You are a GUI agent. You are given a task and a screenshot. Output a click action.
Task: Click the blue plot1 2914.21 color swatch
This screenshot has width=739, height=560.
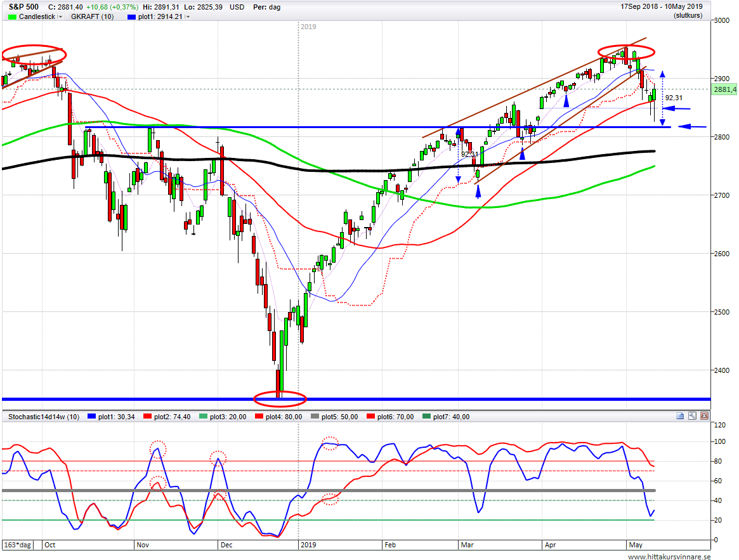[131, 17]
